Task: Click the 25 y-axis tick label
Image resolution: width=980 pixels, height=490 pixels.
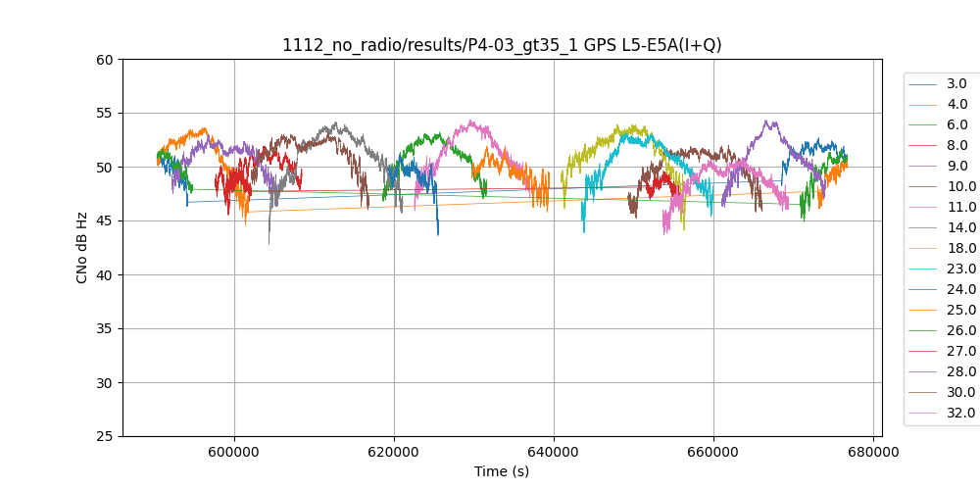Action: pos(105,436)
